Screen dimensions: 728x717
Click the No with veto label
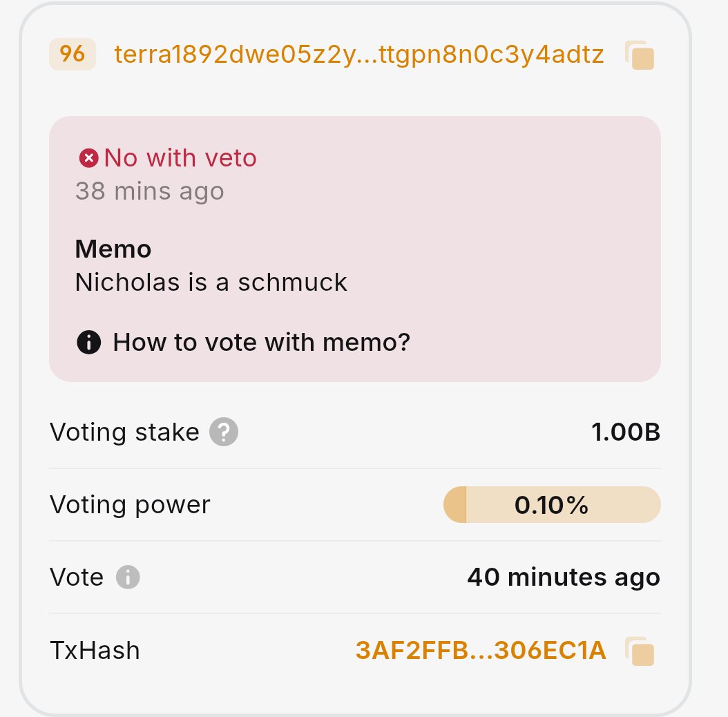(x=180, y=158)
